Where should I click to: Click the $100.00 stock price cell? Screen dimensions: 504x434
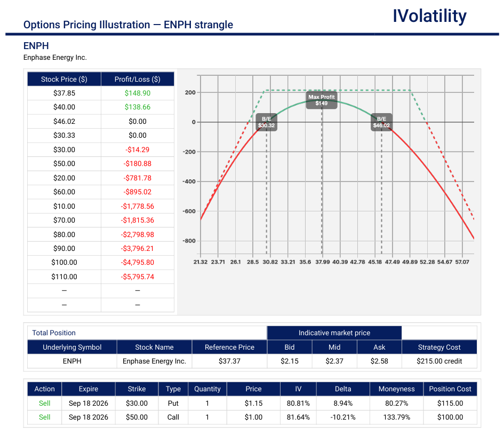pyautogui.click(x=65, y=263)
